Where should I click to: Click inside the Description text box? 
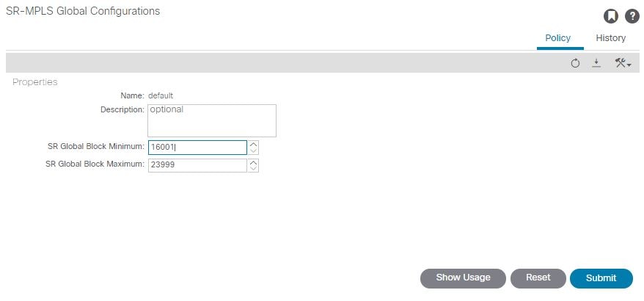tap(212, 120)
